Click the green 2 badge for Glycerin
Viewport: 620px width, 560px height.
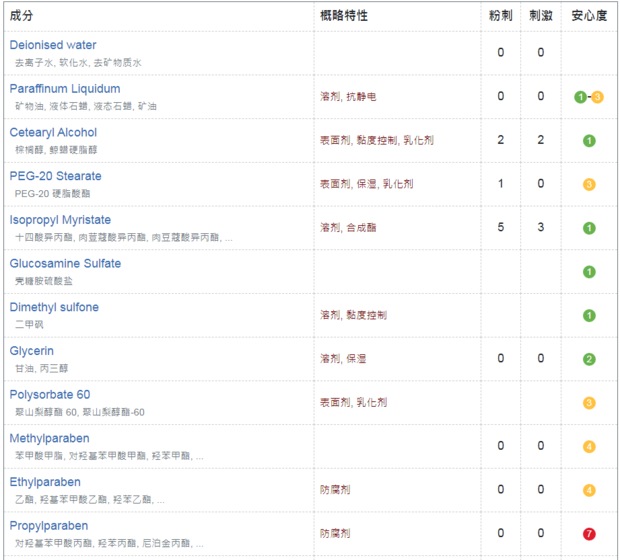click(589, 359)
